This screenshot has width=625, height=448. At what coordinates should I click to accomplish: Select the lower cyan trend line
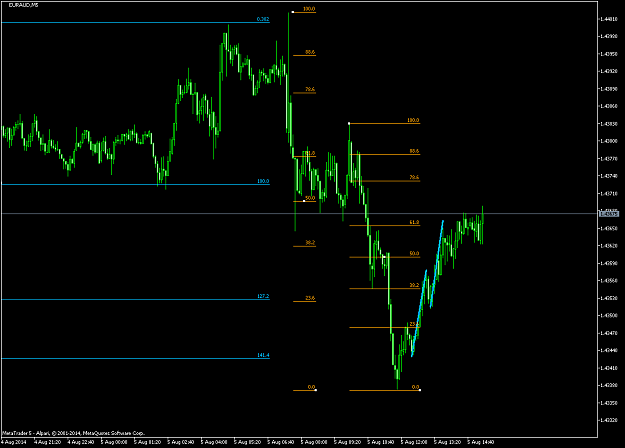419,313
